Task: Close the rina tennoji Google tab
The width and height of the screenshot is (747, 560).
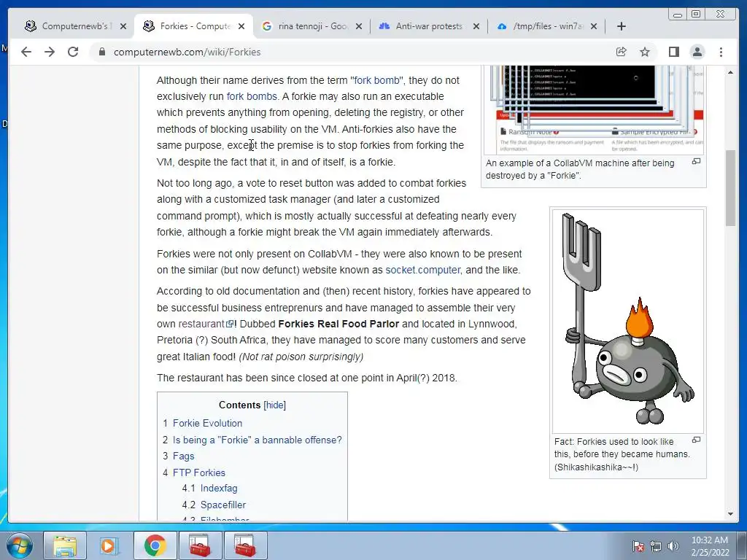Action: (x=359, y=26)
